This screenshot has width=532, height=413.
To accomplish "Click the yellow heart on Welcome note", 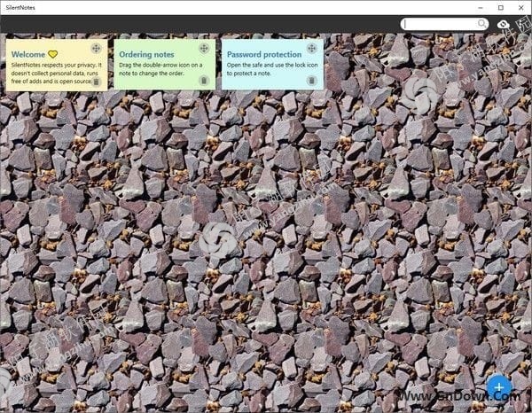I will coord(52,55).
